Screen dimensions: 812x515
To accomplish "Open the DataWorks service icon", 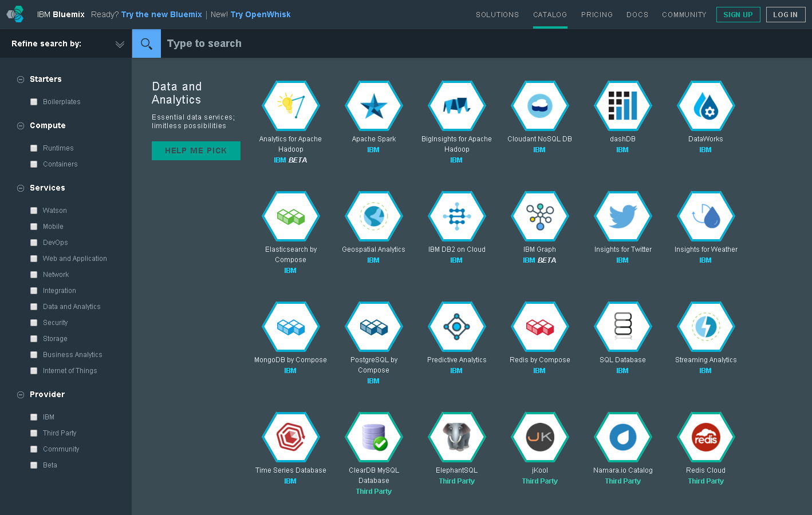I will pyautogui.click(x=706, y=106).
